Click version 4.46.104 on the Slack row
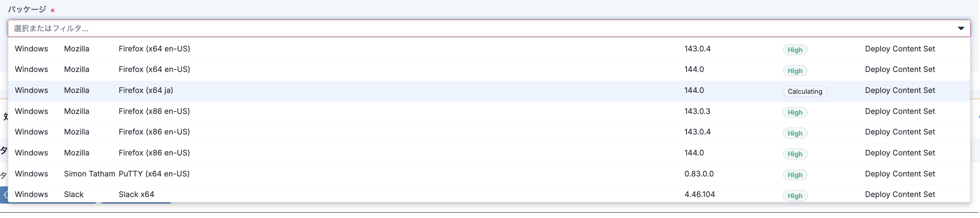This screenshot has height=218, width=980. 699,195
